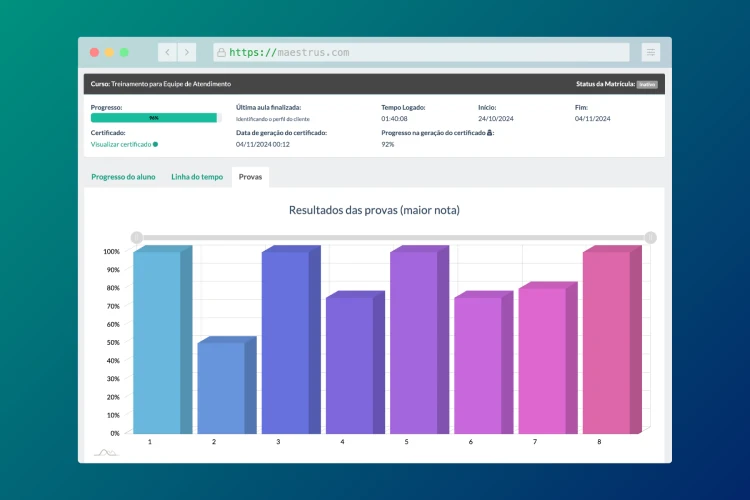750x500 pixels.
Task: Click the green macOS zoom window button
Action: pyautogui.click(x=125, y=52)
